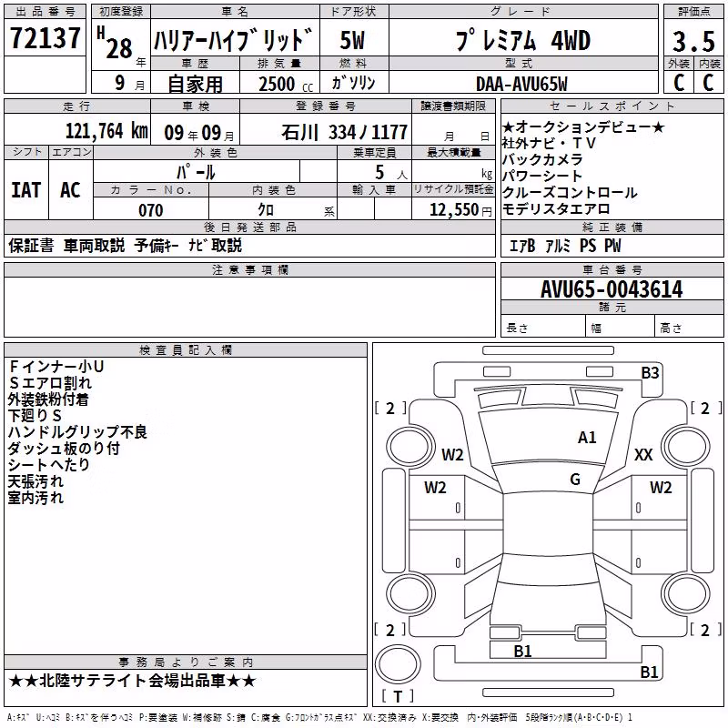Select the lot number 72137
728x728 pixels.
click(45, 38)
